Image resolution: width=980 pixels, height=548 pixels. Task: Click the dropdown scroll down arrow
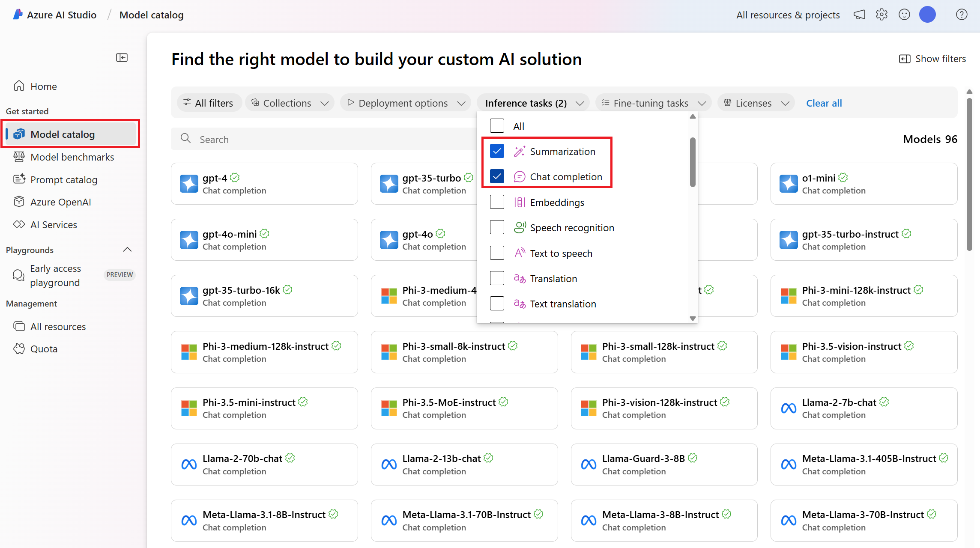692,318
